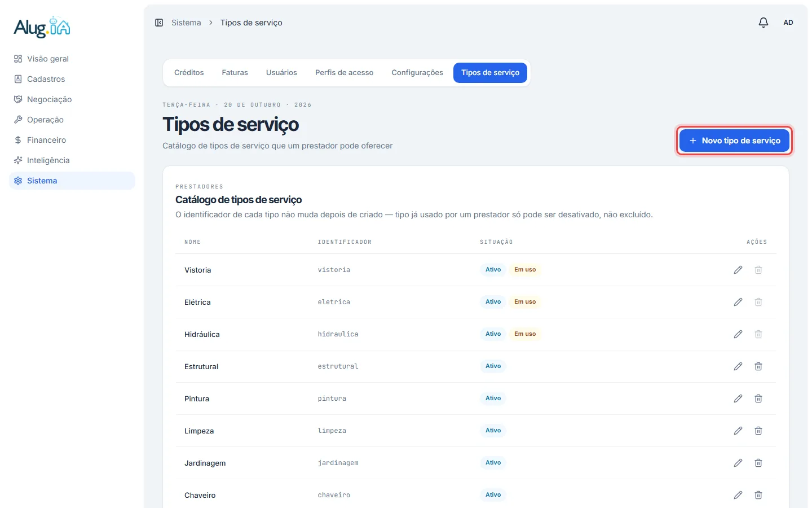This screenshot has width=812, height=508.
Task: Click the Identificador column header
Action: (x=345, y=242)
